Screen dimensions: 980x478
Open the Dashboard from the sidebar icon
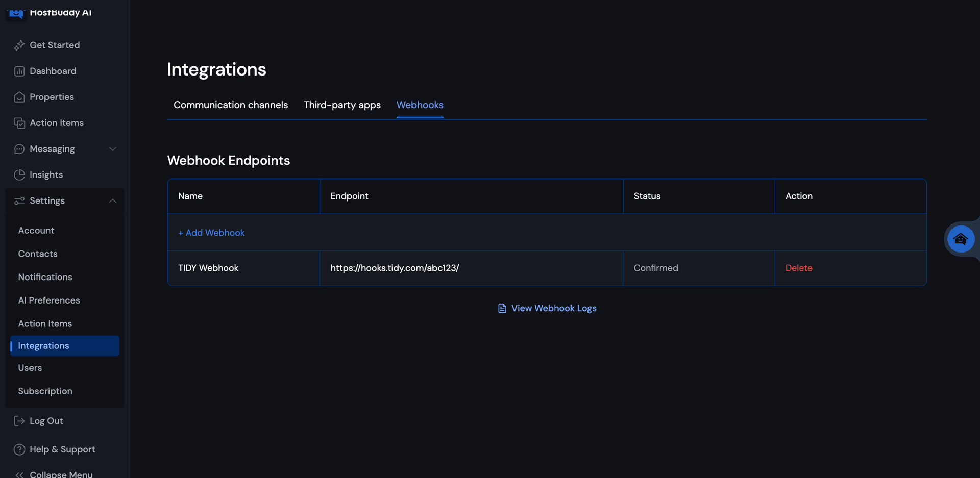coord(19,71)
